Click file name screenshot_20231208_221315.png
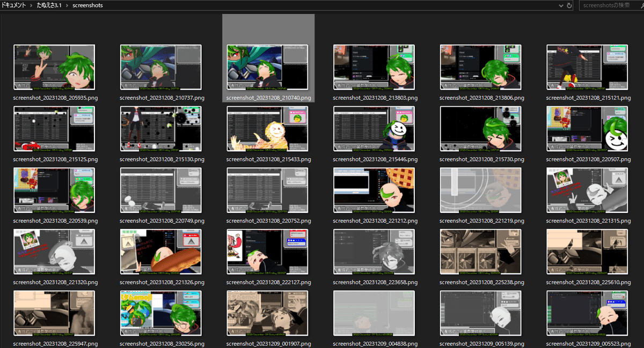644x348 pixels. coord(589,221)
